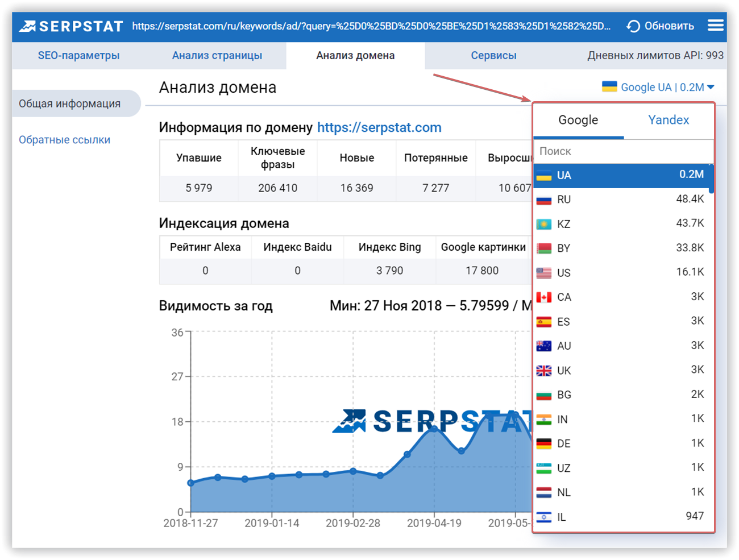Image resolution: width=739 pixels, height=560 pixels.
Task: Open the Анализ страницы tab
Action: coord(217,56)
